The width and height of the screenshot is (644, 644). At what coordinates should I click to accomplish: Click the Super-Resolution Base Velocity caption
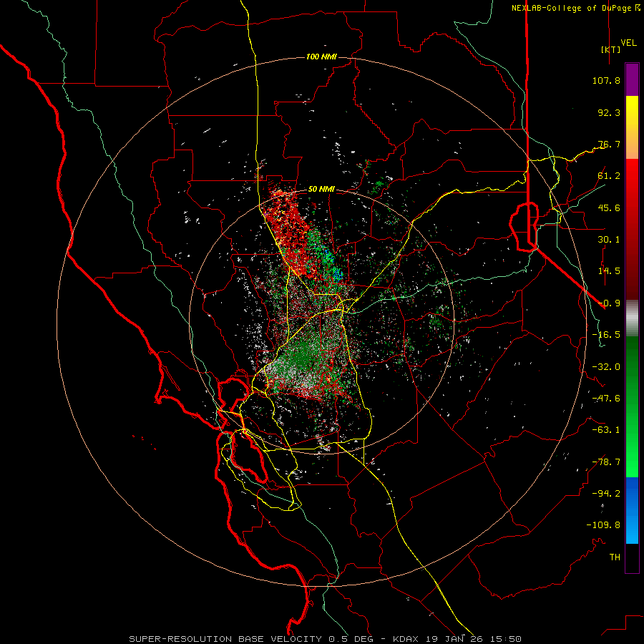(x=326, y=639)
